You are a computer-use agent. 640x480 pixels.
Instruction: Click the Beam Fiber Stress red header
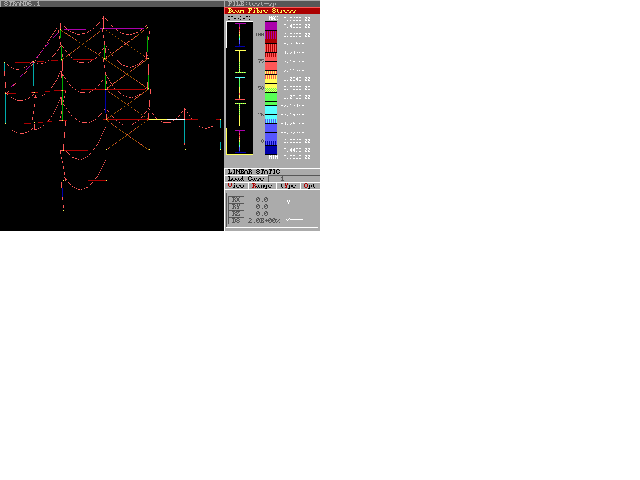tap(272, 11)
